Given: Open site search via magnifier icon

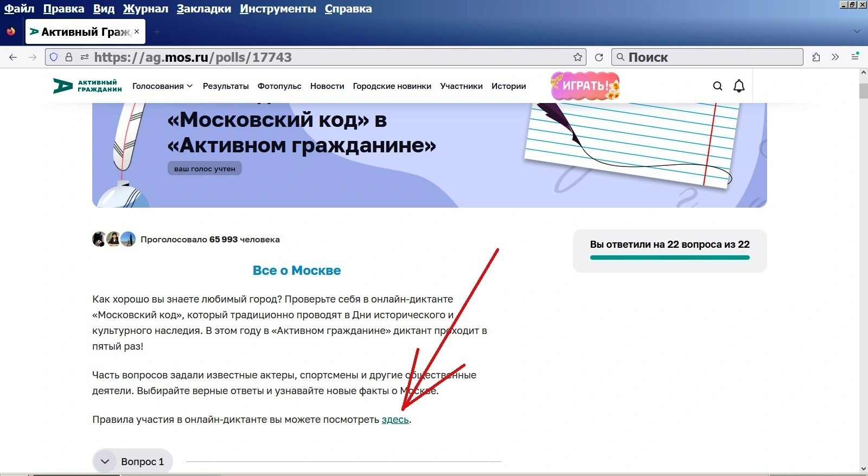Looking at the screenshot, I should (x=718, y=86).
